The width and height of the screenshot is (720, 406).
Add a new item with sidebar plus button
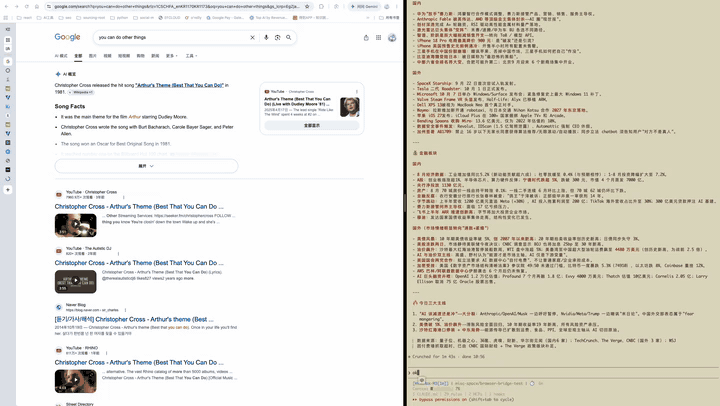[8, 189]
